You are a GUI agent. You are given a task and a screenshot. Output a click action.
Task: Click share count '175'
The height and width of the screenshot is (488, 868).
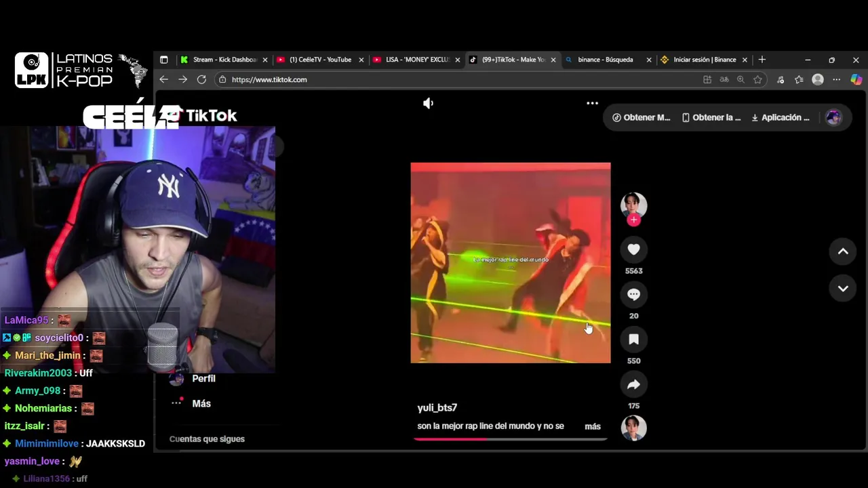[x=633, y=406]
